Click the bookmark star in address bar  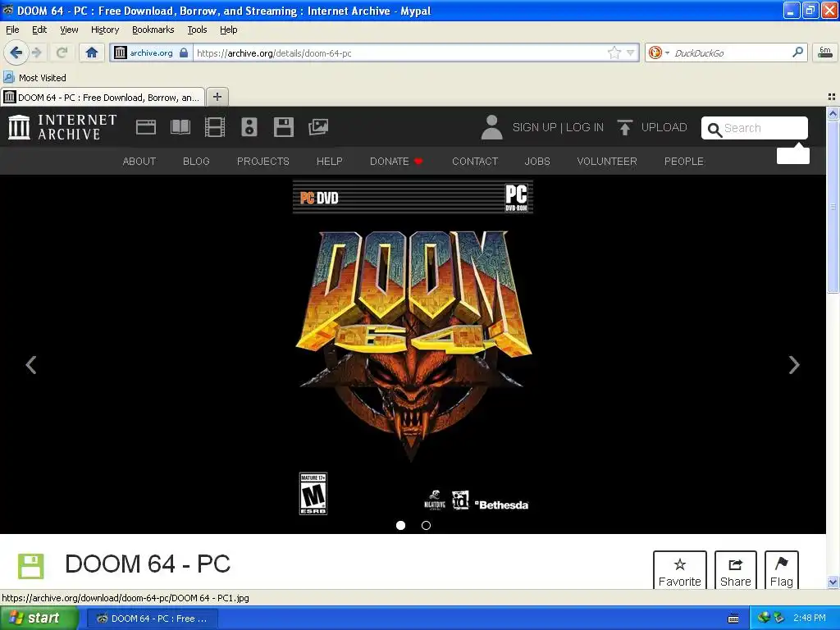(614, 52)
